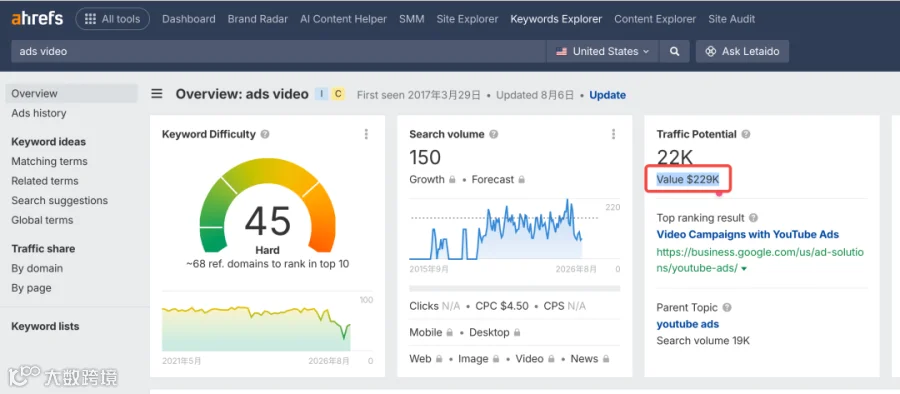Click the Update link
The width and height of the screenshot is (900, 394).
(607, 95)
